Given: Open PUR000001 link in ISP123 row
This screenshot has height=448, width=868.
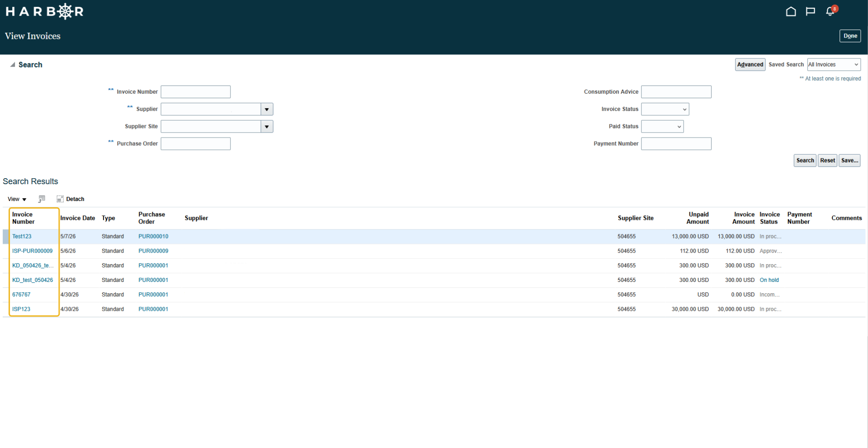Looking at the screenshot, I should tap(153, 309).
